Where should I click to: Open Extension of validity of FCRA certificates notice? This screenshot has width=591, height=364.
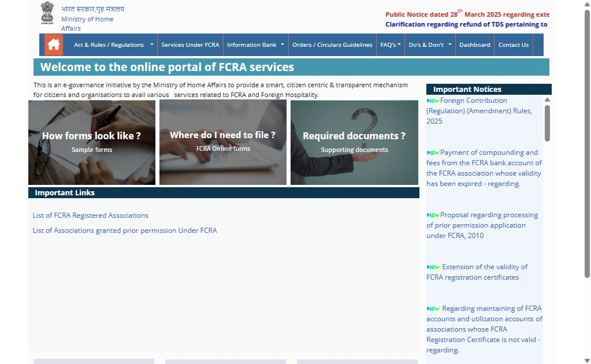click(477, 272)
